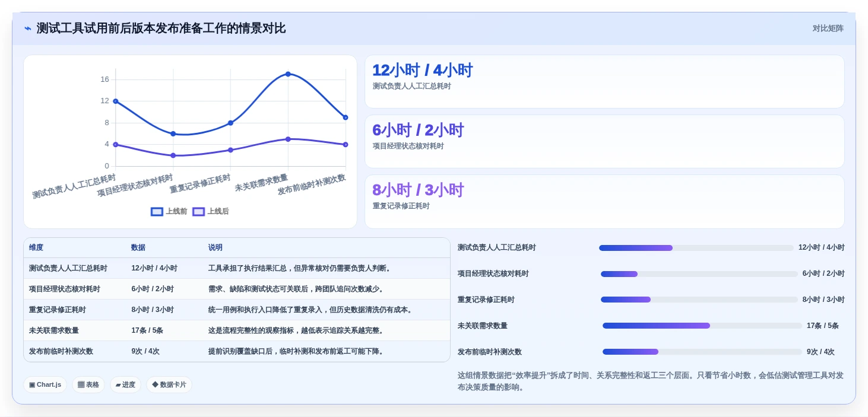Image resolution: width=868 pixels, height=417 pixels.
Task: Click the 项目经理状态核对耗时 progress bar
Action: tap(699, 274)
